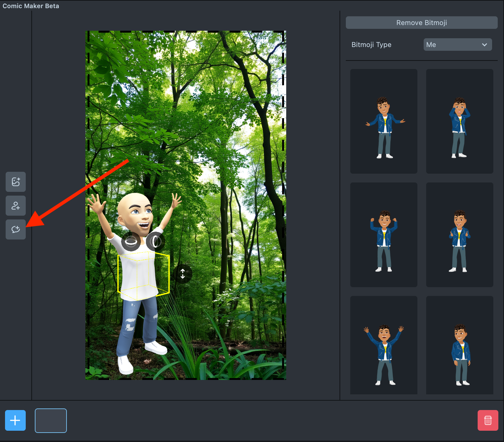Click the add Bitmoji person icon
504x442 pixels.
(x=16, y=206)
